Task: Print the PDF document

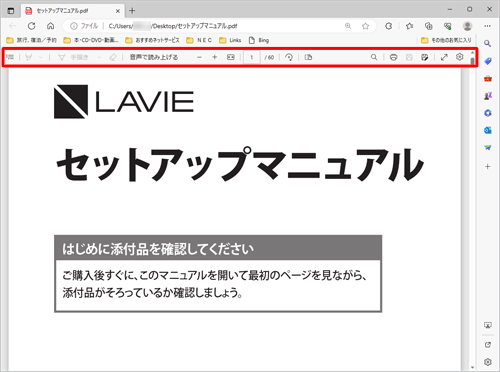Action: pyautogui.click(x=393, y=57)
